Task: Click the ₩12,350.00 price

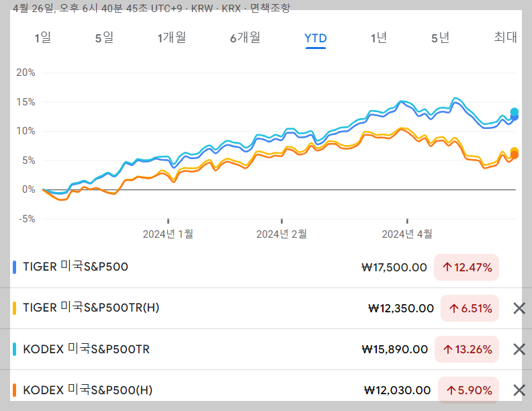Action: 401,309
